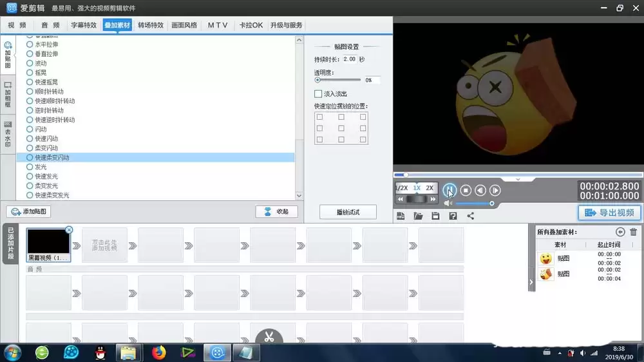
Task: Select the first 贴图 smiley thumbnail
Action: pyautogui.click(x=546, y=258)
